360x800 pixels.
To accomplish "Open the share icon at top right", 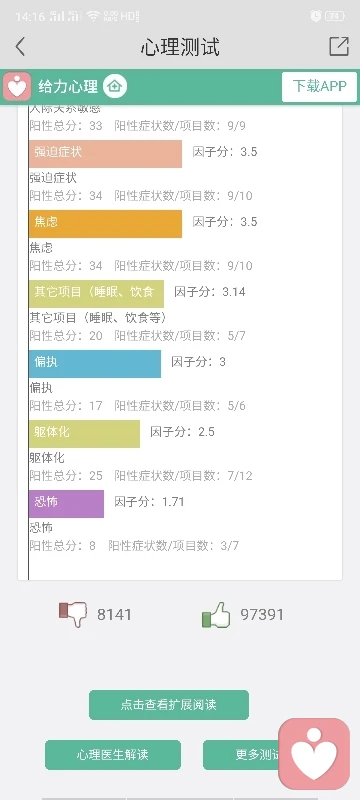I will pos(339,46).
